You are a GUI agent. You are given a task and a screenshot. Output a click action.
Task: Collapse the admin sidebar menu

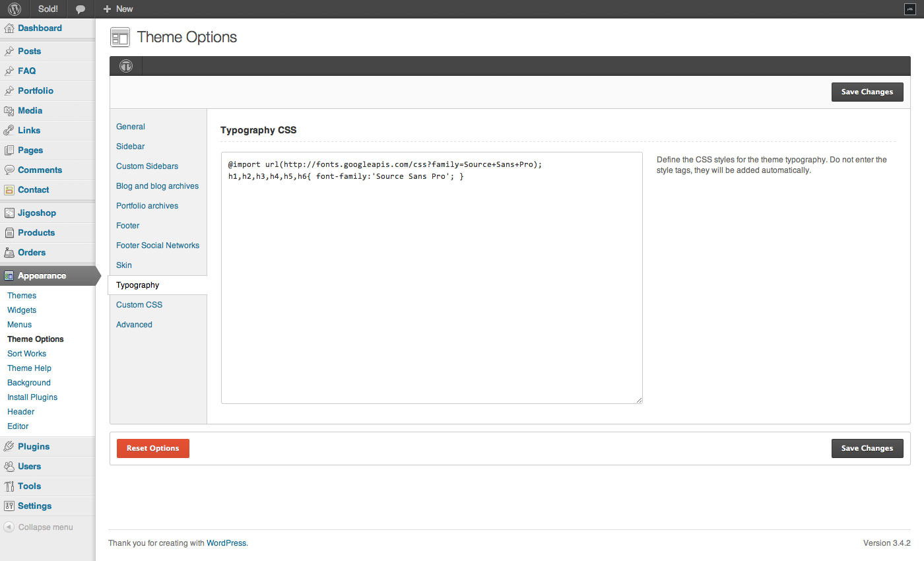click(38, 527)
